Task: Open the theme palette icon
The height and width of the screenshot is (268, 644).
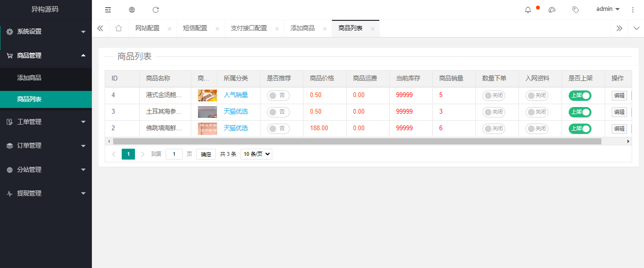Action: (x=552, y=9)
